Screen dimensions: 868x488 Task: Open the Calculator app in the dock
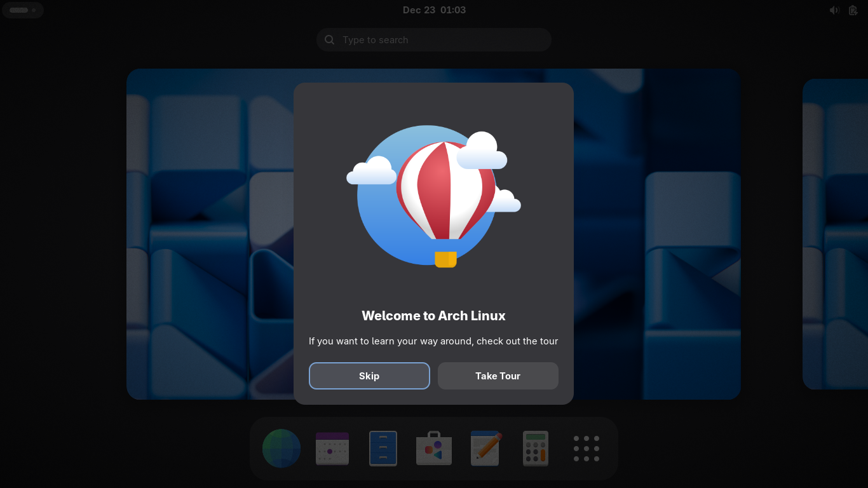[x=536, y=449]
